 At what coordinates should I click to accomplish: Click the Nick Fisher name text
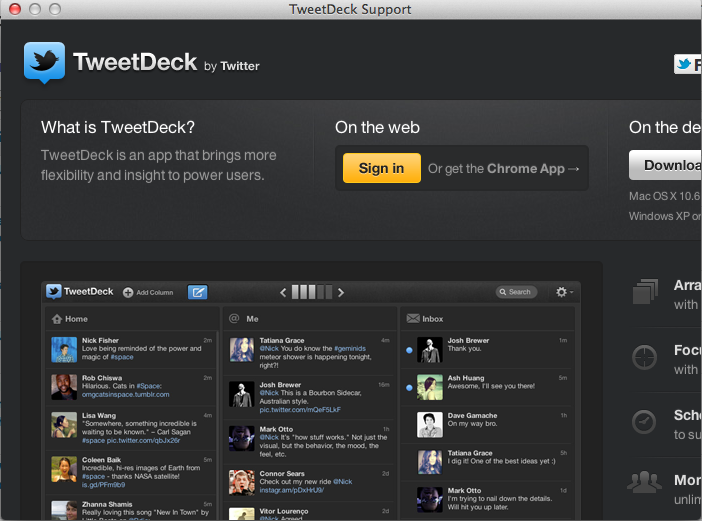tap(100, 341)
